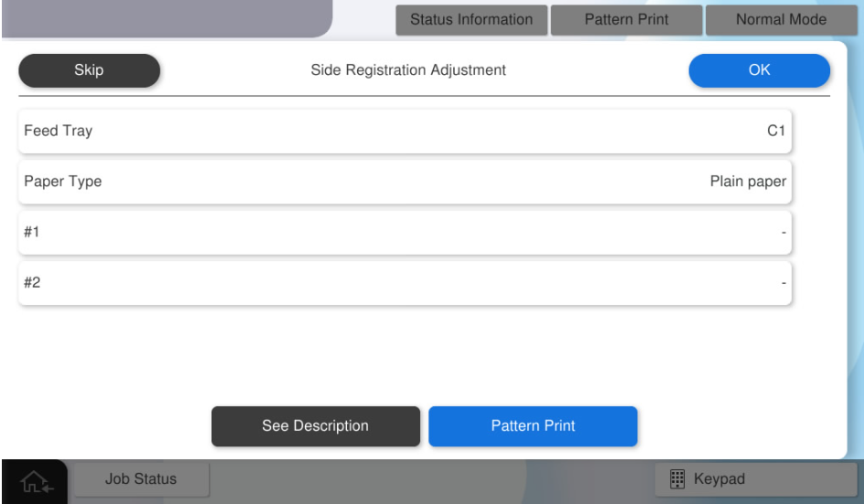
Task: Click the Keypad text label
Action: [720, 479]
